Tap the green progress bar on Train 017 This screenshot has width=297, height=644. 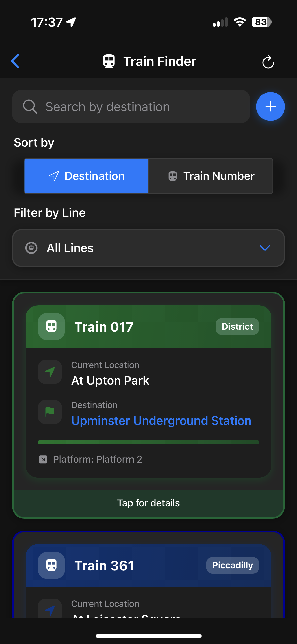148,442
